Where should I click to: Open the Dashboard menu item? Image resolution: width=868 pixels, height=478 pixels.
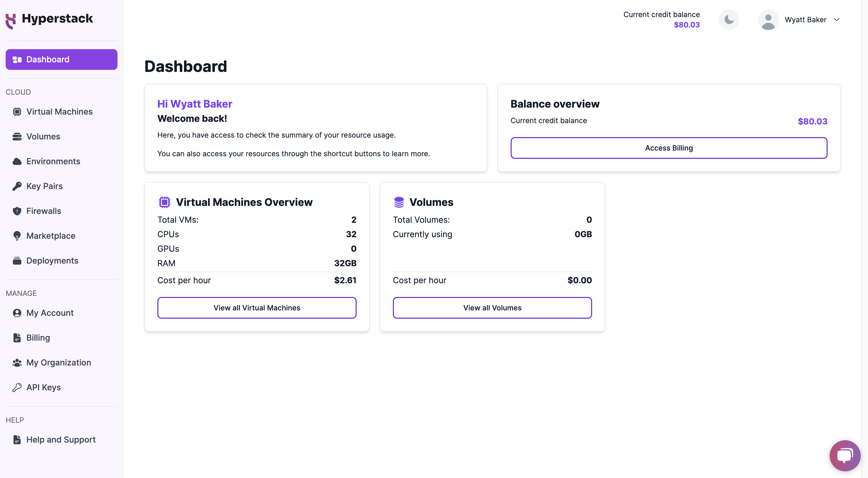61,59
